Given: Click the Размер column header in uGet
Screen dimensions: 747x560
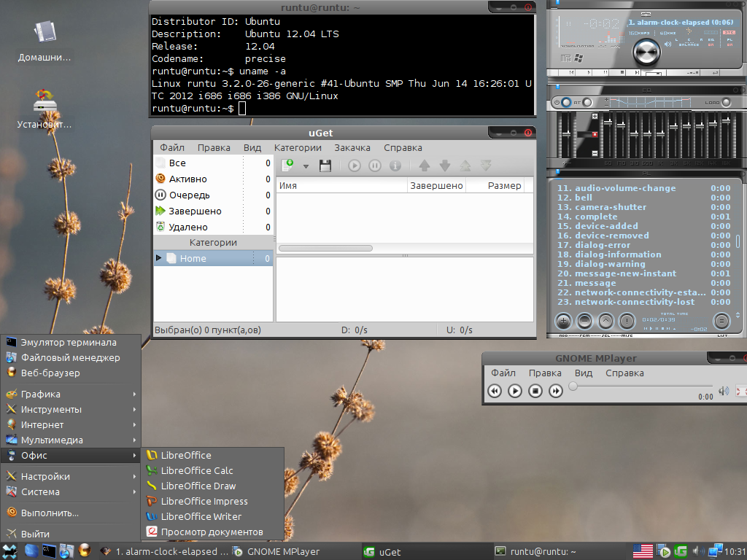Looking at the screenshot, I should coord(495,186).
